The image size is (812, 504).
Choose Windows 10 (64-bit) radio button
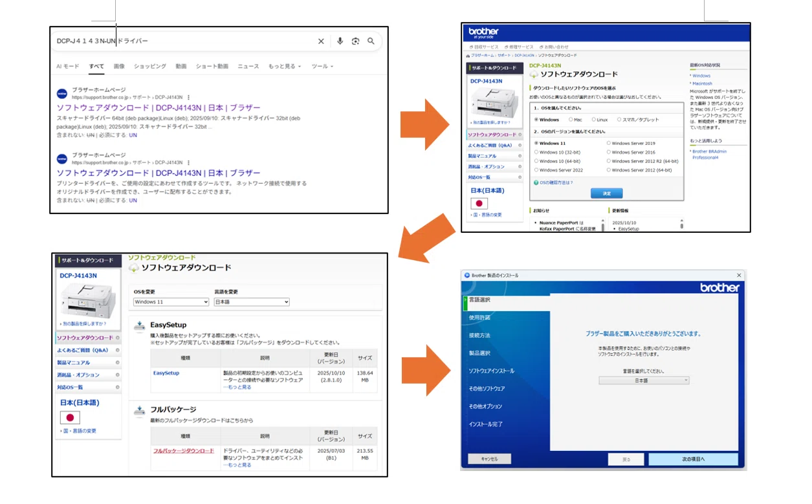(x=536, y=161)
